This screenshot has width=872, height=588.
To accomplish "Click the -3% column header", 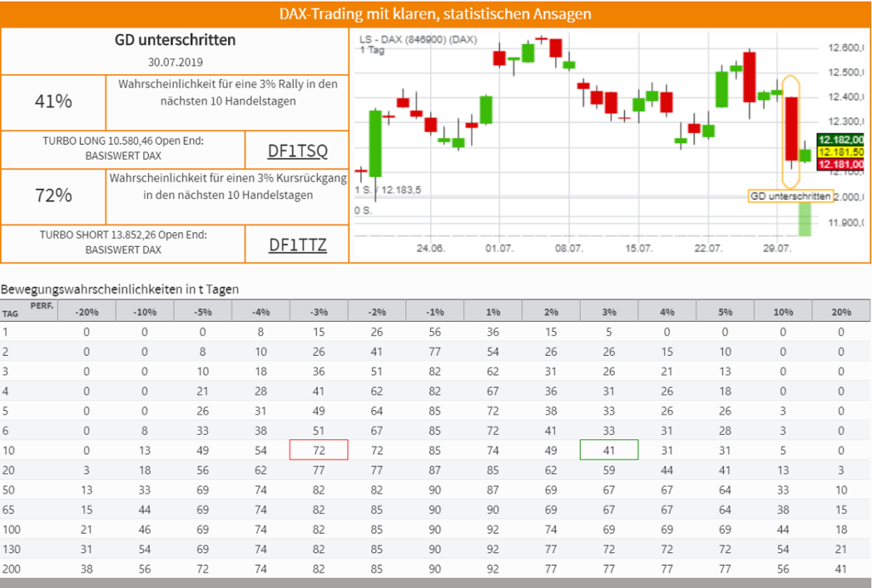I will [318, 311].
